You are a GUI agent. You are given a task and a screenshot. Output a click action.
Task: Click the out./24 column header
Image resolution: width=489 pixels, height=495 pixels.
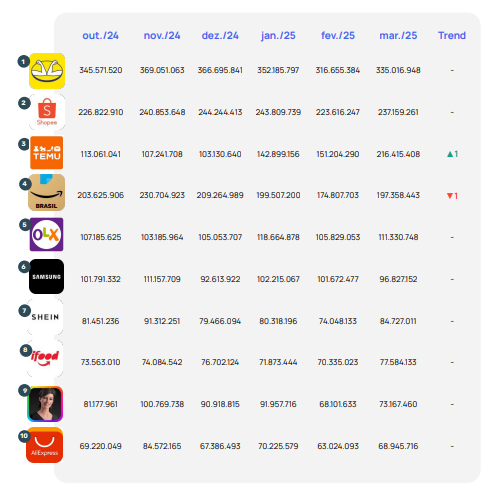coord(101,35)
